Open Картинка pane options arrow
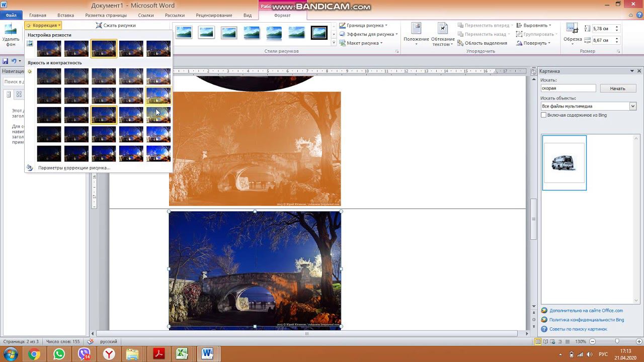Viewport: 644px width, 362px height. tap(632, 71)
